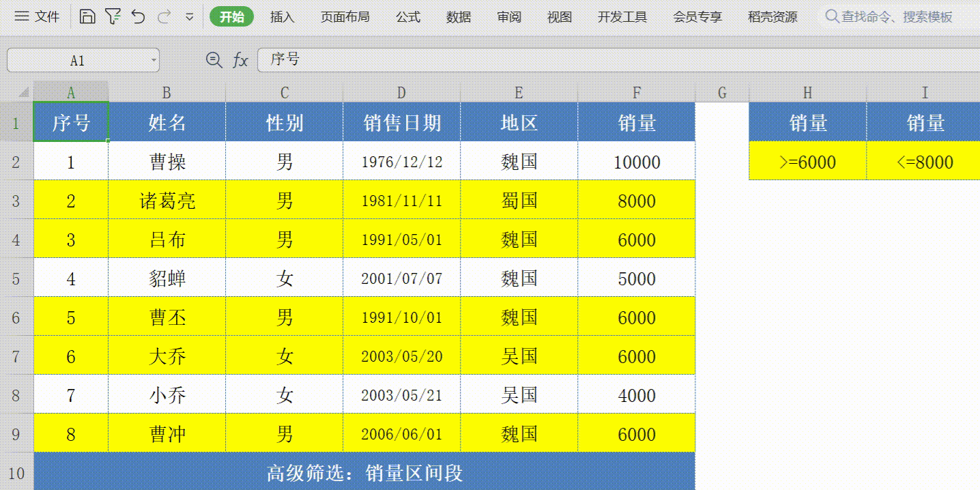
Task: Switch to the 公式 ribbon tab
Action: click(x=407, y=16)
